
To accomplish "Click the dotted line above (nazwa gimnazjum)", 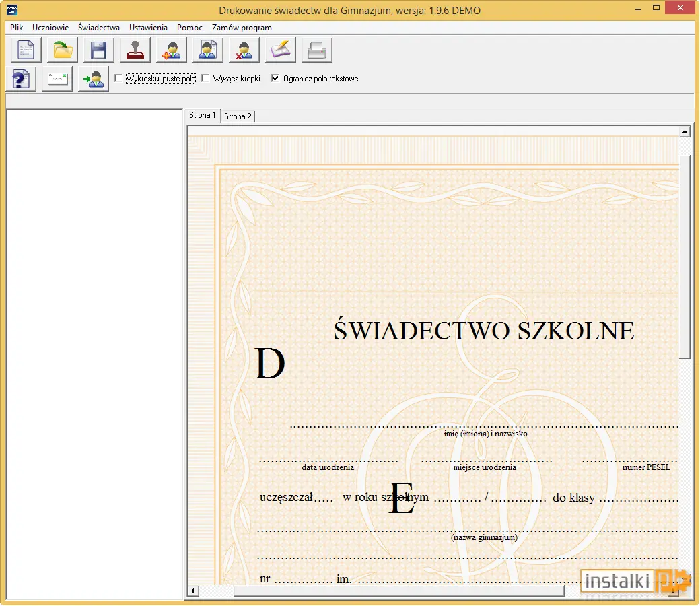I will point(467,531).
